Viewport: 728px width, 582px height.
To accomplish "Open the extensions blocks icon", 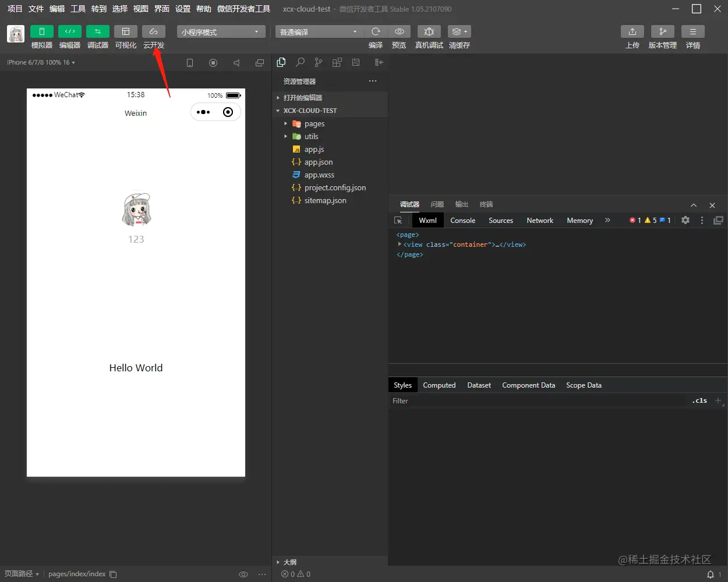I will [x=337, y=62].
